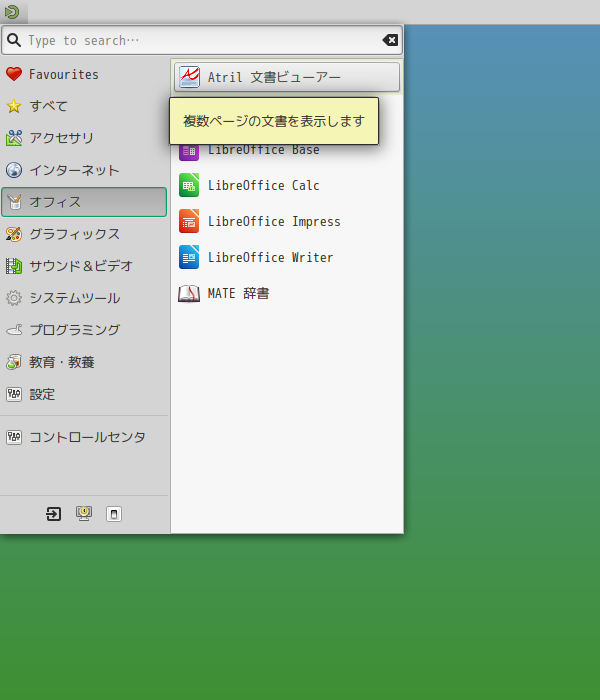The height and width of the screenshot is (700, 600).
Task: Launch LibreOffice Calc
Action: [287, 185]
